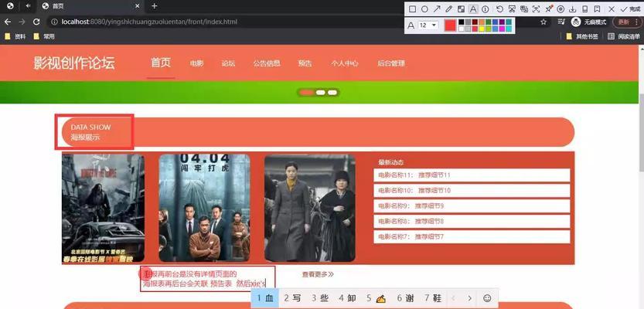Select the pencil drawing tool
The height and width of the screenshot is (309, 644).
pos(449,9)
